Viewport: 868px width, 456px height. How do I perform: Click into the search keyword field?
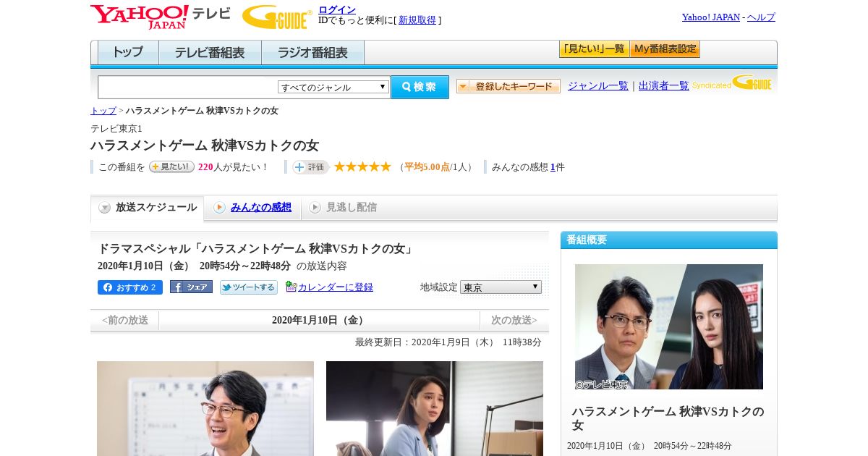click(x=188, y=87)
